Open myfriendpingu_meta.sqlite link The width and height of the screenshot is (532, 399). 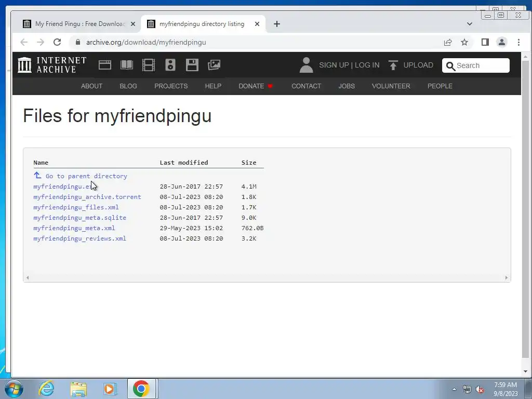coord(79,218)
